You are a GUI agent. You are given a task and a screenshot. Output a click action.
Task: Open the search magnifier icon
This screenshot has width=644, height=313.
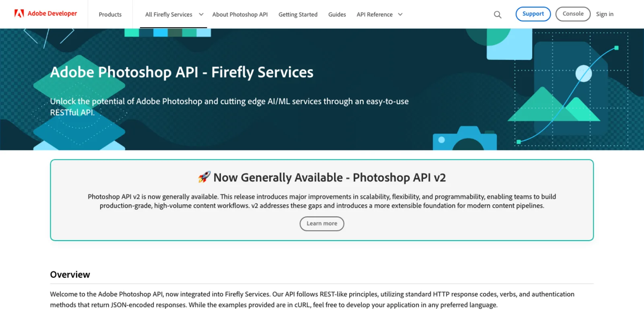click(x=497, y=14)
